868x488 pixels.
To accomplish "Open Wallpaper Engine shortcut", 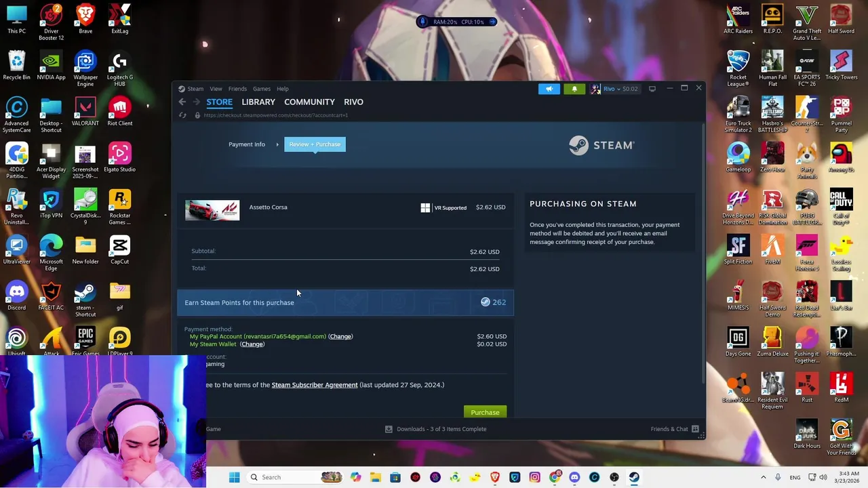I will (x=85, y=68).
